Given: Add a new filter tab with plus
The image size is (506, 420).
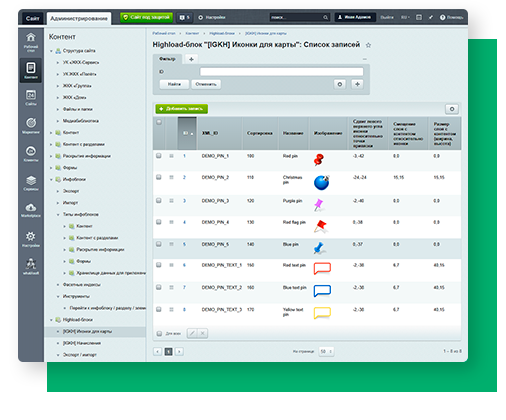Looking at the screenshot, I should point(191,59).
